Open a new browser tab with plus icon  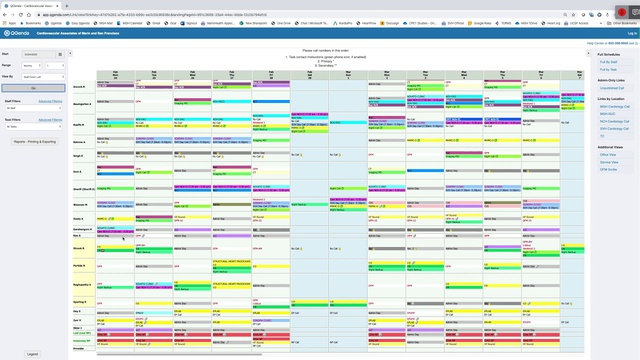[x=67, y=6]
